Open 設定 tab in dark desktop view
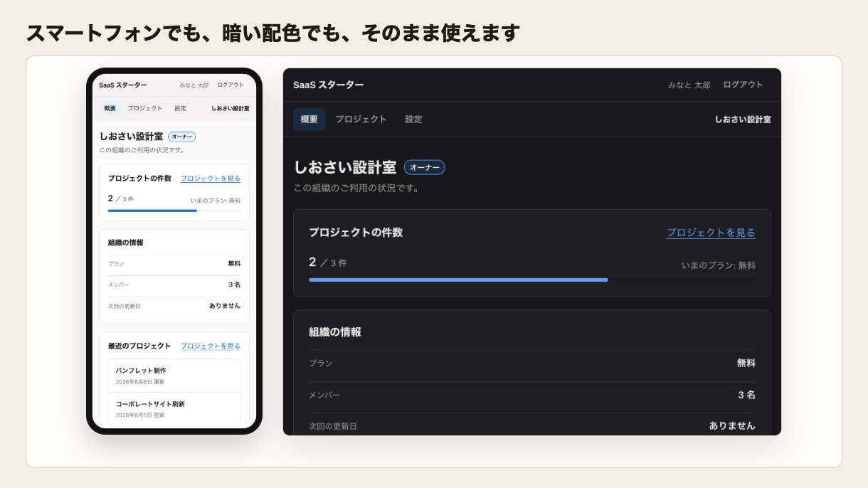868x488 pixels. tap(413, 120)
